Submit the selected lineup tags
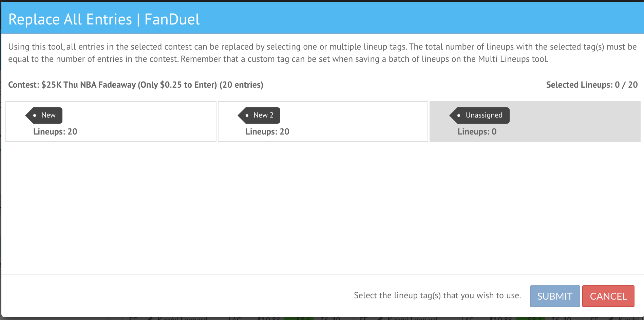 (x=555, y=296)
